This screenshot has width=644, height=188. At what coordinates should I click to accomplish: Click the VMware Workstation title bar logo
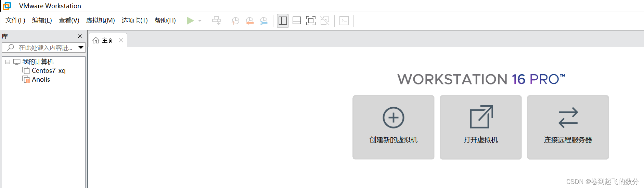pyautogui.click(x=7, y=6)
